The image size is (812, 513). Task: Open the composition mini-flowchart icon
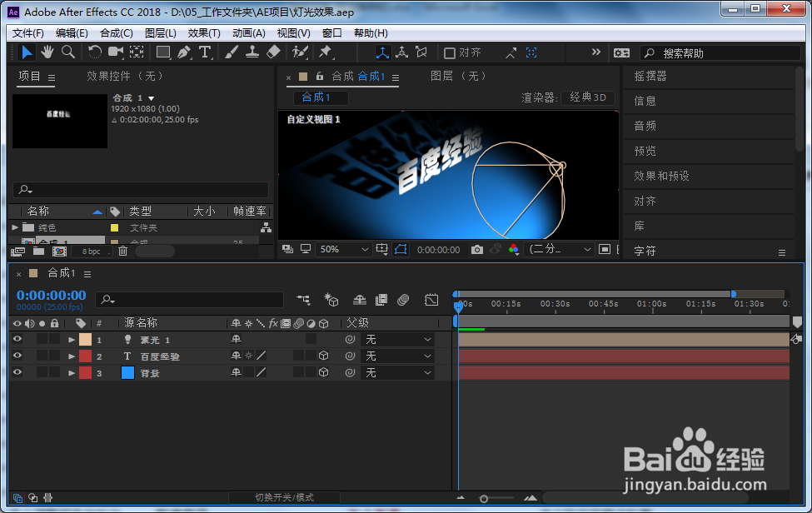[303, 299]
